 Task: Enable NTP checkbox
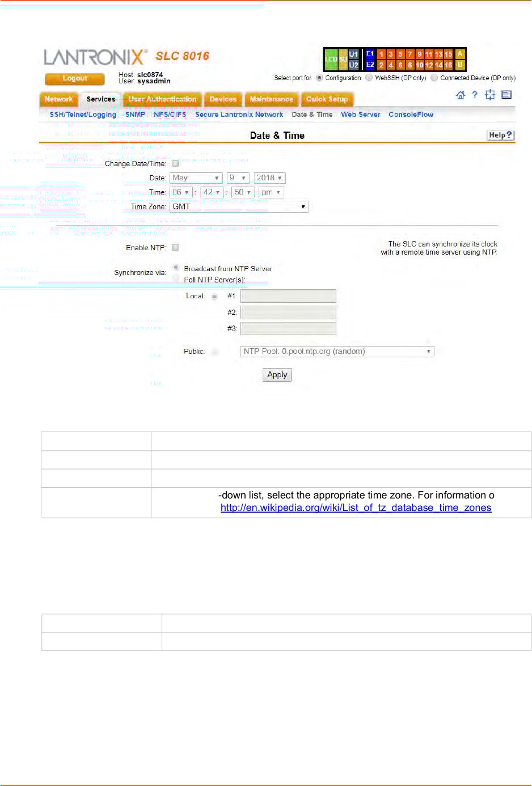point(175,248)
